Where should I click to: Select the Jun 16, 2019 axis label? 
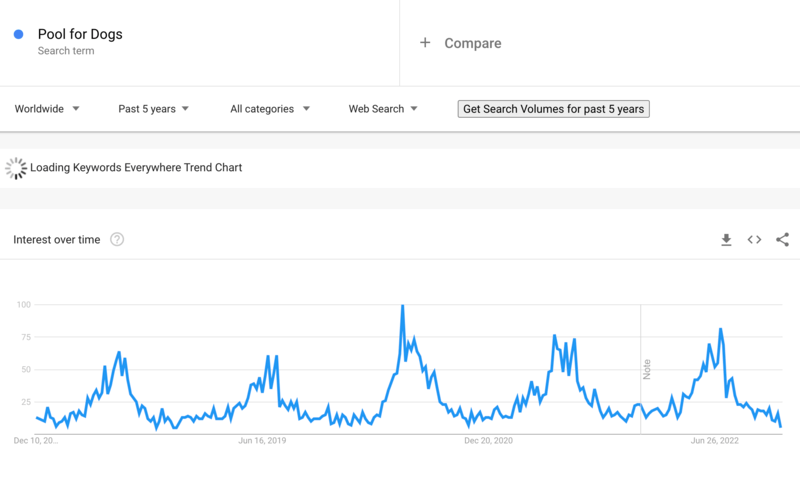point(263,440)
